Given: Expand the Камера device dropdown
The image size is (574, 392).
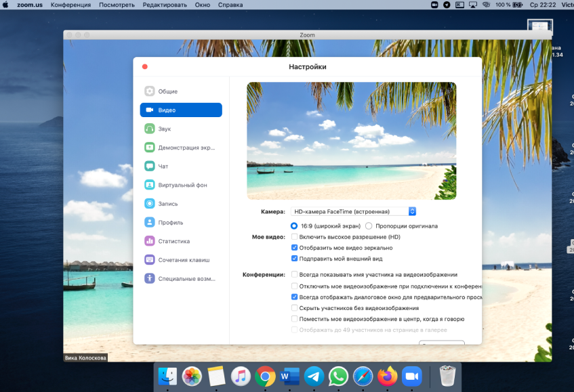Looking at the screenshot, I should click(353, 211).
